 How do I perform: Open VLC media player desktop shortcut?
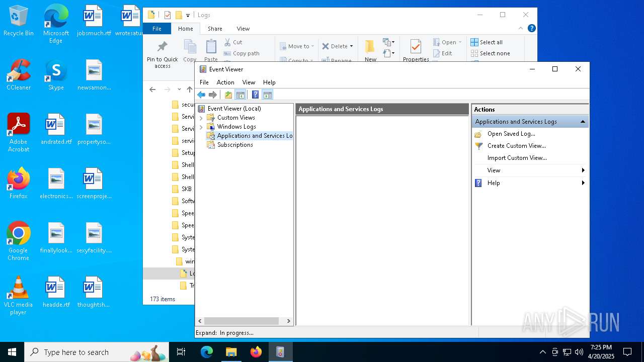tap(19, 296)
